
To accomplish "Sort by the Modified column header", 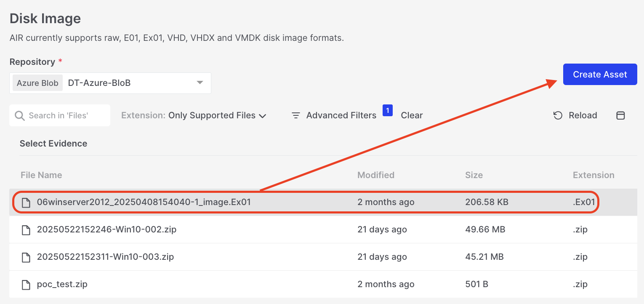I will [375, 175].
